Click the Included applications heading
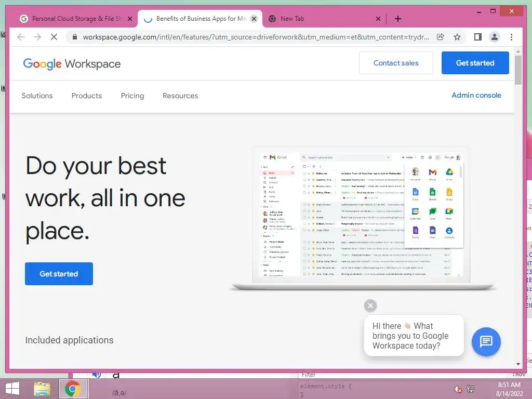The image size is (532, 399). 69,340
